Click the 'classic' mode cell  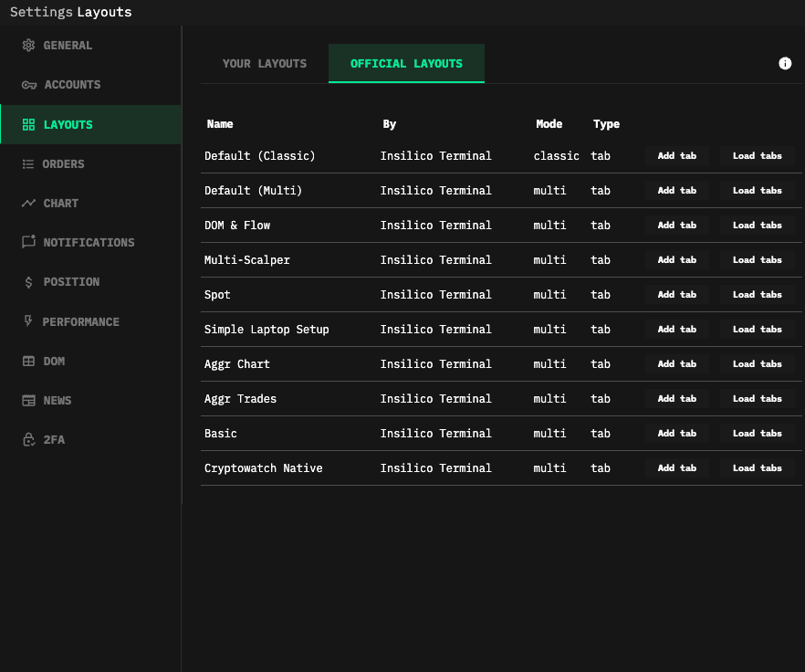click(556, 155)
